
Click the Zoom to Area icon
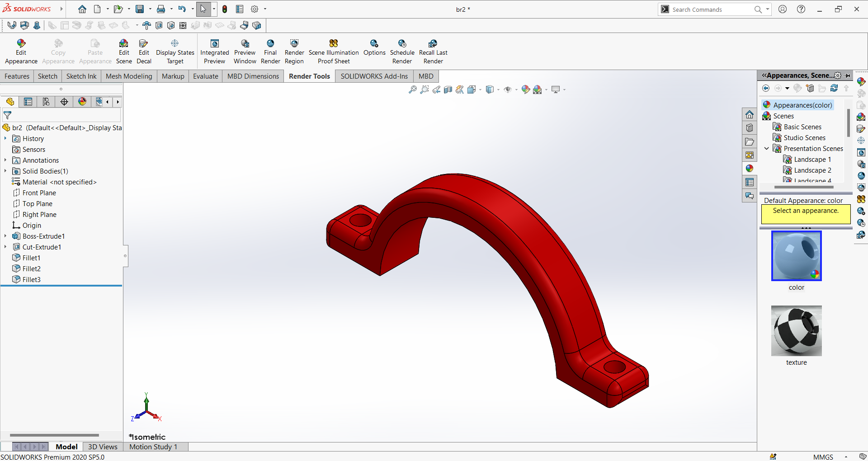tap(425, 89)
